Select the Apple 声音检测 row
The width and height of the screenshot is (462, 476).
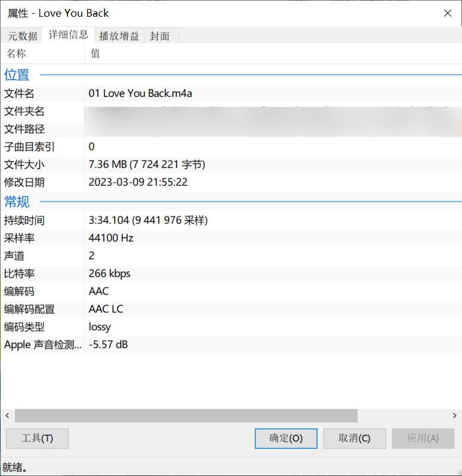click(x=108, y=345)
